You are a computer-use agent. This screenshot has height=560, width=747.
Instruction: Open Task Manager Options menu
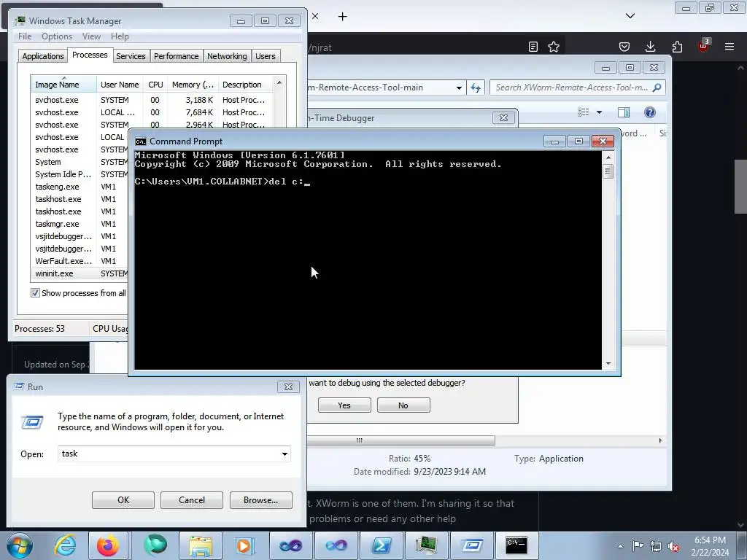(57, 36)
